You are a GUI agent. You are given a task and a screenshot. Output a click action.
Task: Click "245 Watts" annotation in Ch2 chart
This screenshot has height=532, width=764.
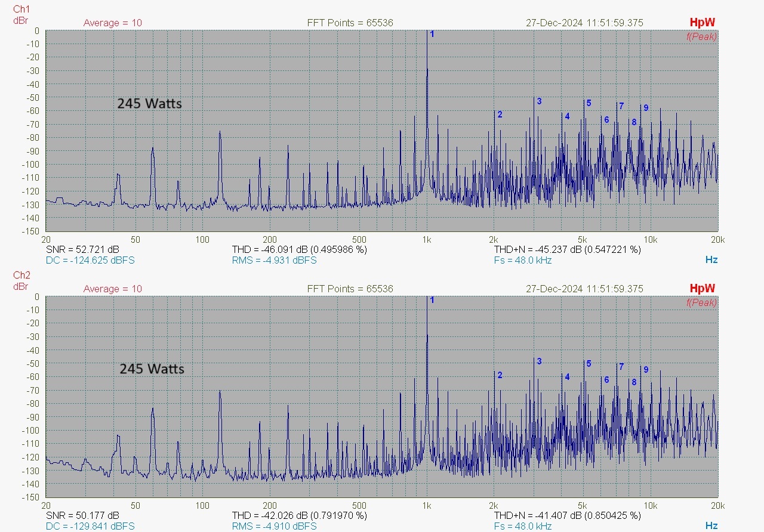(152, 369)
